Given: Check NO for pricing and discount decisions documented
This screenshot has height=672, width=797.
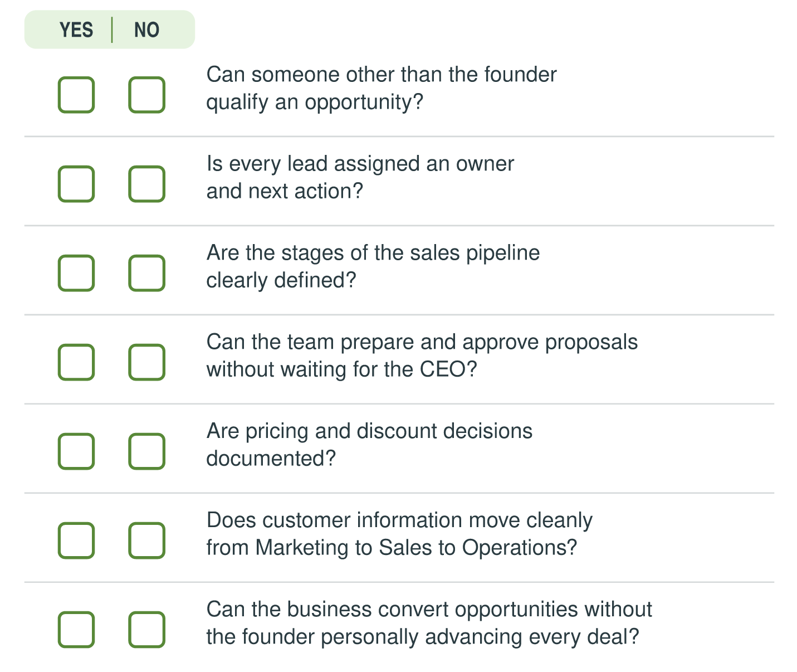Looking at the screenshot, I should tap(146, 451).
